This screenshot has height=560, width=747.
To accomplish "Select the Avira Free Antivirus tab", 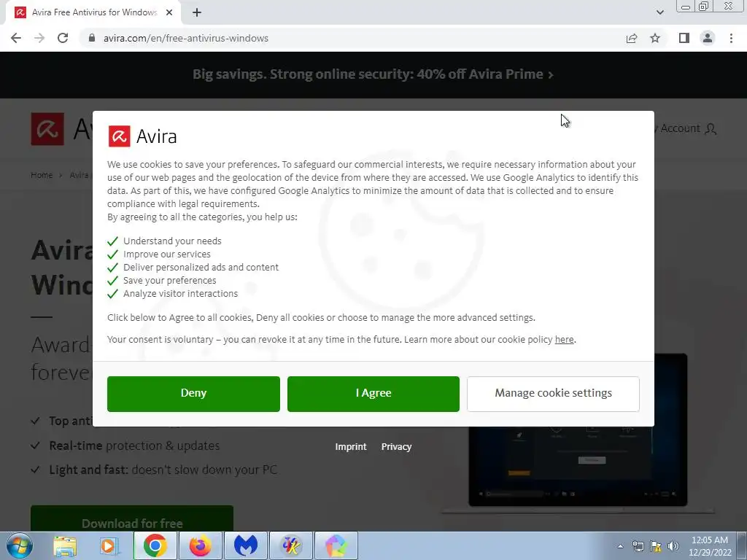I will 93,12.
